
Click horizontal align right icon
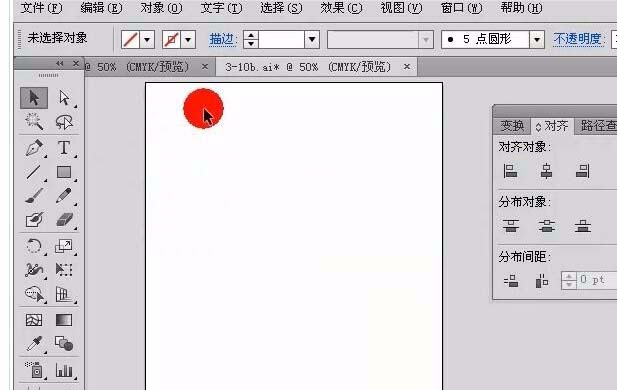pyautogui.click(x=582, y=171)
